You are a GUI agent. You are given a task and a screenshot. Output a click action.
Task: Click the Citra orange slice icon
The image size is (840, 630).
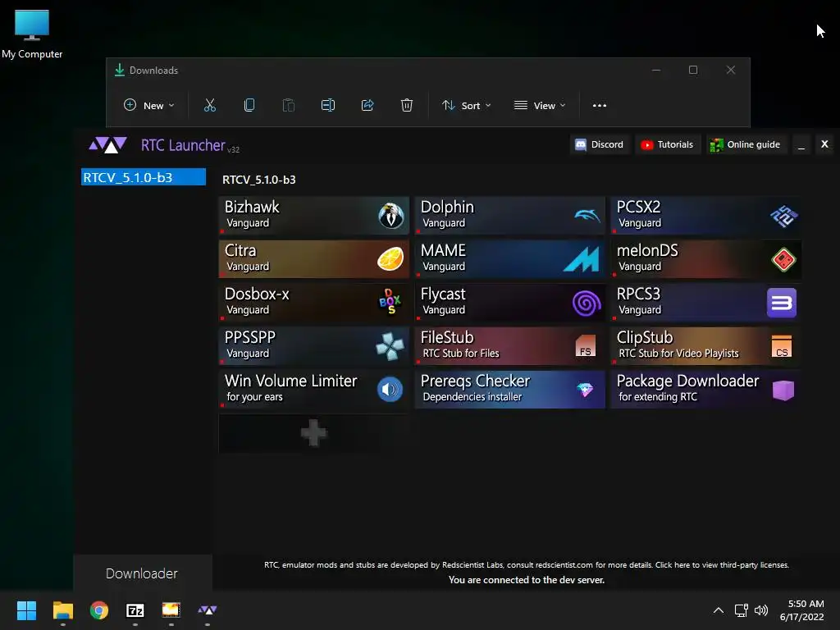tap(390, 259)
